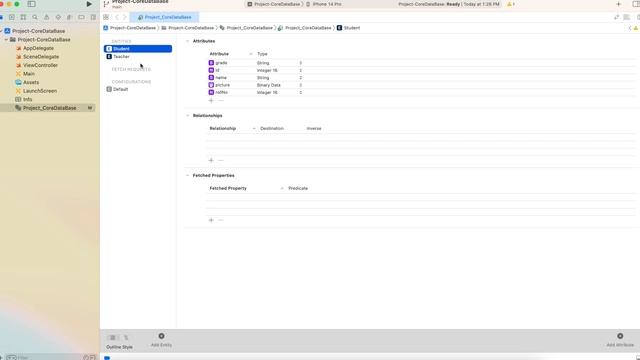Viewport: 640px width, 360px height.
Task: Collapse the Project-CoreDataBase folder group
Action: click(x=6, y=40)
